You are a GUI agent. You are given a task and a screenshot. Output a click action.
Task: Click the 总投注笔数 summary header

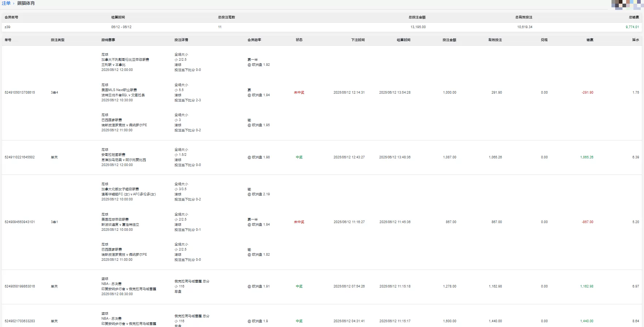pos(226,17)
